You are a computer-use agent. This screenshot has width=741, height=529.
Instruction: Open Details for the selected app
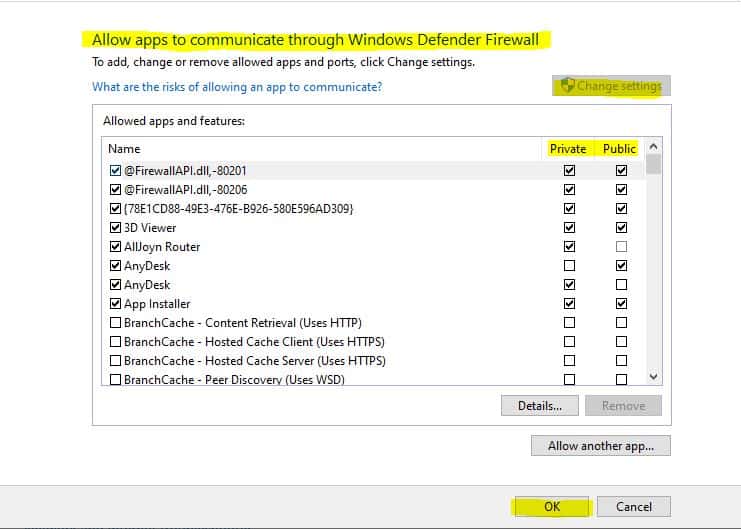[540, 406]
